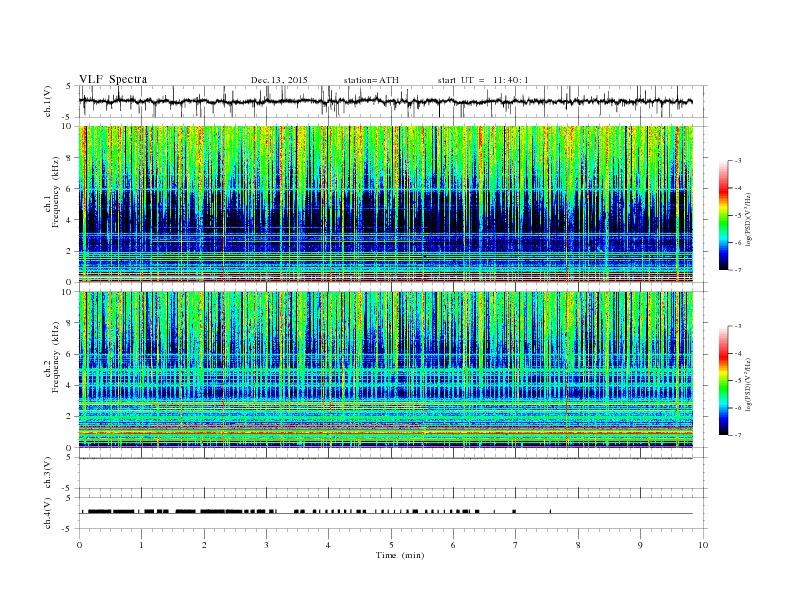The height and width of the screenshot is (612, 792).
Task: Click the "4" tick on the time axis
Action: pos(328,545)
